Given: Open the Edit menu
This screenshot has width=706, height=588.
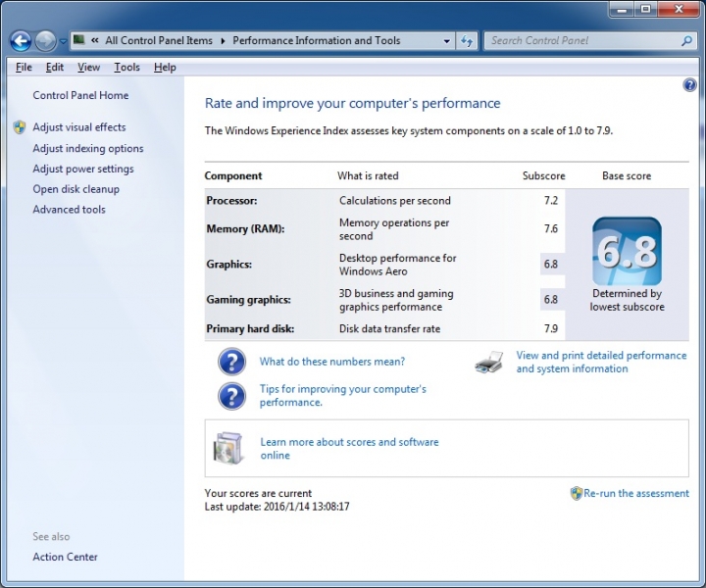Looking at the screenshot, I should [x=55, y=67].
